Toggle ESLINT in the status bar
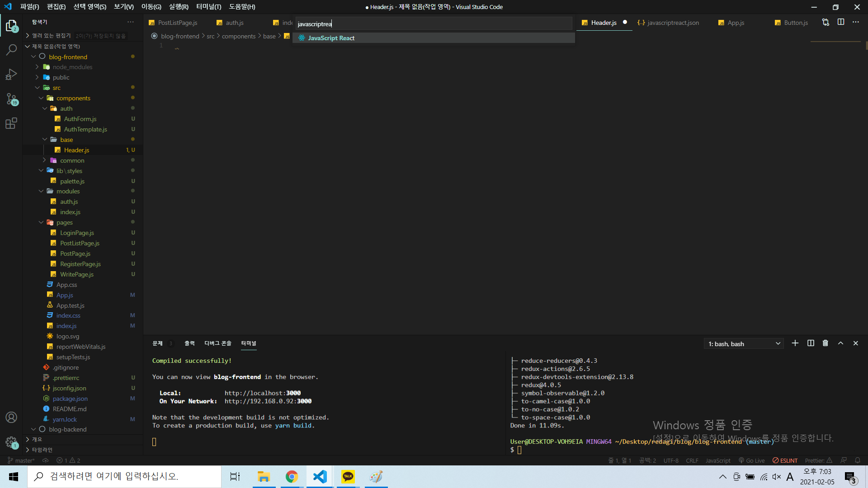This screenshot has height=488, width=868. (x=785, y=460)
